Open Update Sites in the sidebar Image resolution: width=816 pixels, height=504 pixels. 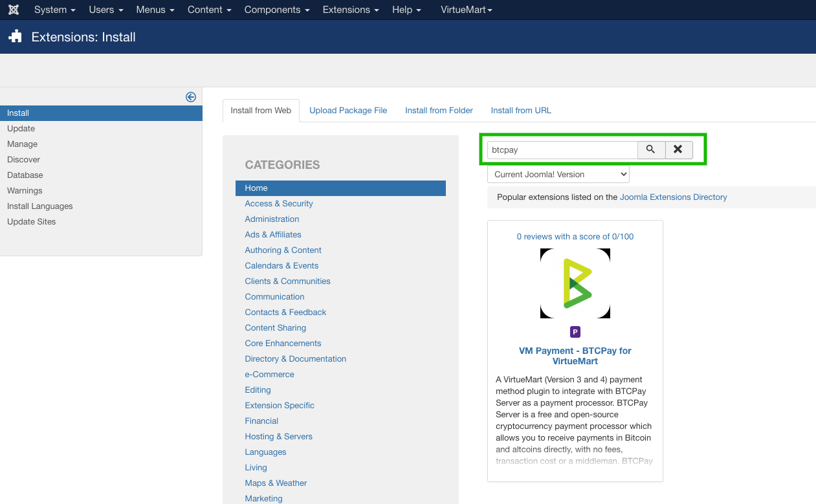(x=32, y=222)
